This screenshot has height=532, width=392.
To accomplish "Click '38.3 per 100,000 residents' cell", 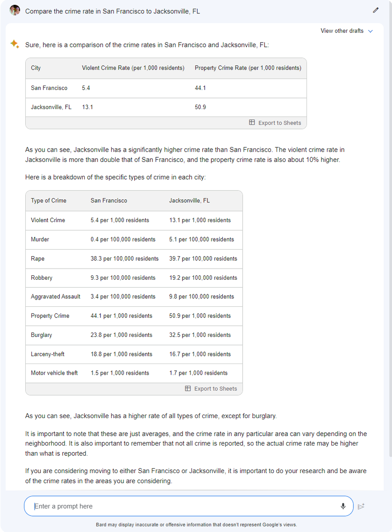I will point(124,258).
